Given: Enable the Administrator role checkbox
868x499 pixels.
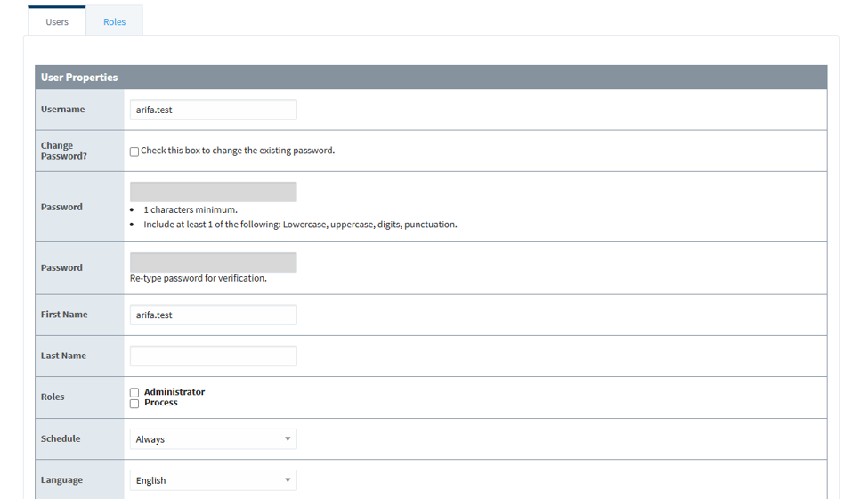Looking at the screenshot, I should pyautogui.click(x=134, y=392).
